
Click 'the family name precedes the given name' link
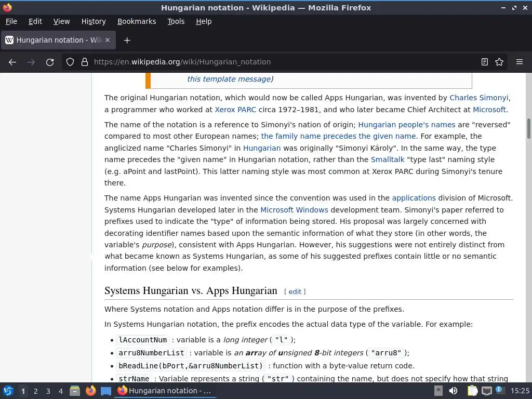338,136
